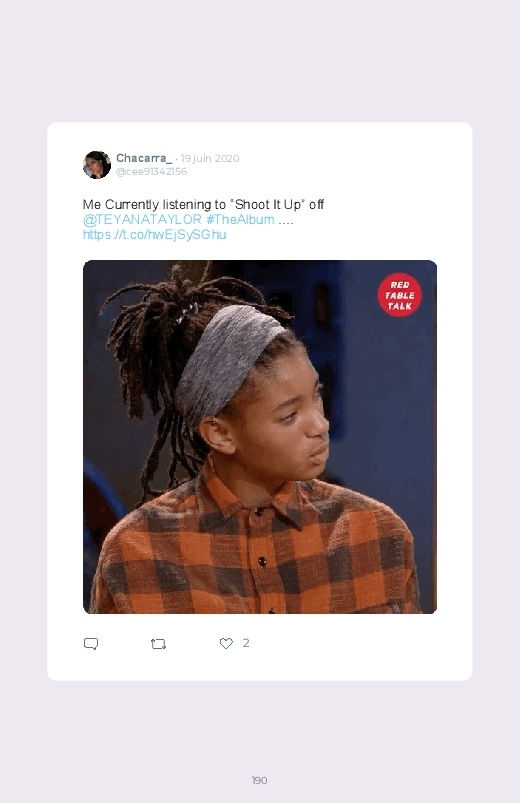
Task: Open the attached GIF image
Action: [260, 437]
